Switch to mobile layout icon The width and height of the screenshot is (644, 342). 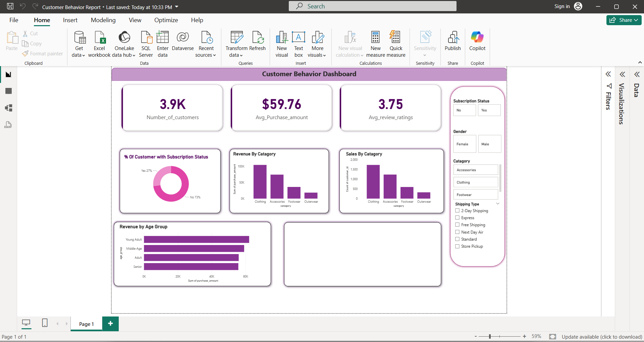[x=45, y=323]
